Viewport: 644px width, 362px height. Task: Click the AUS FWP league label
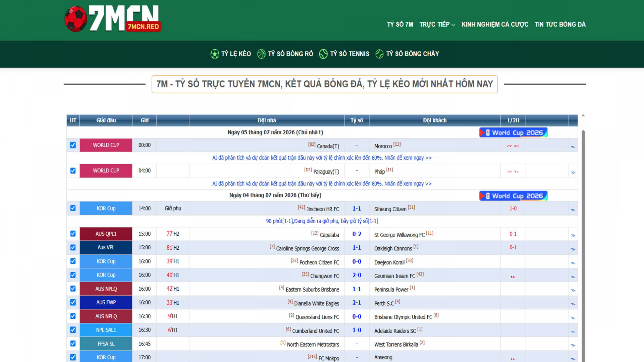(106, 302)
